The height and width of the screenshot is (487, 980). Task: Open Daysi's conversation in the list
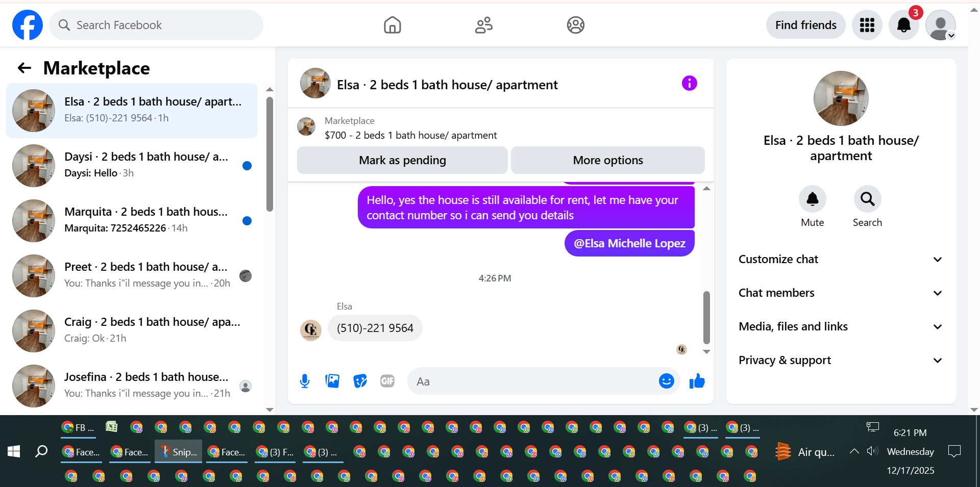(x=132, y=165)
